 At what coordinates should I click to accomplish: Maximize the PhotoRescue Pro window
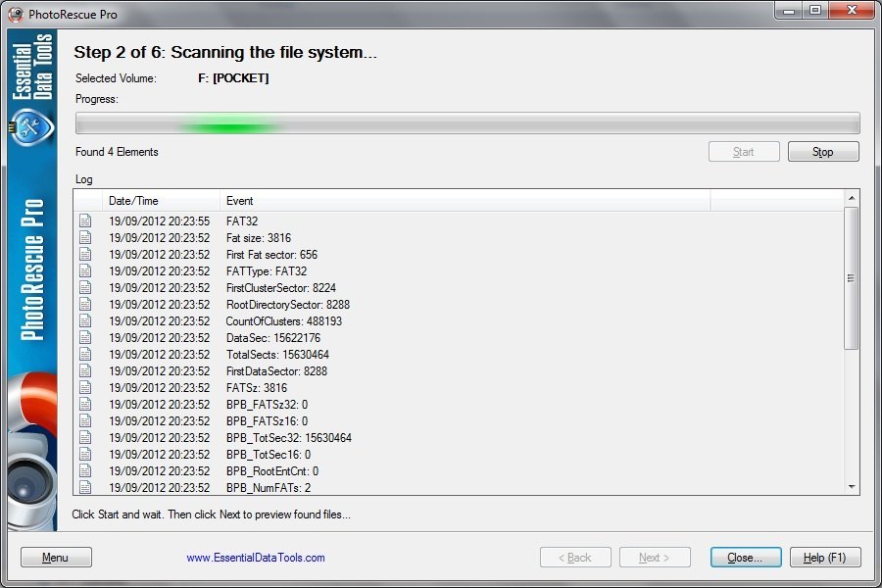pos(815,11)
